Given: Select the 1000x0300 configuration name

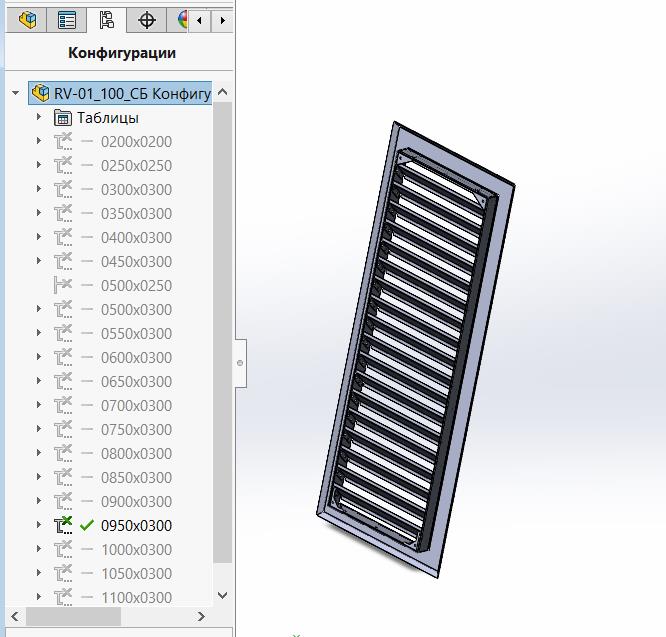Looking at the screenshot, I should point(136,550).
